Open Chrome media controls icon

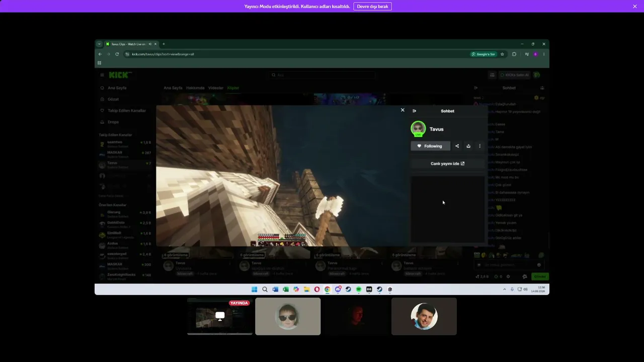click(x=527, y=54)
